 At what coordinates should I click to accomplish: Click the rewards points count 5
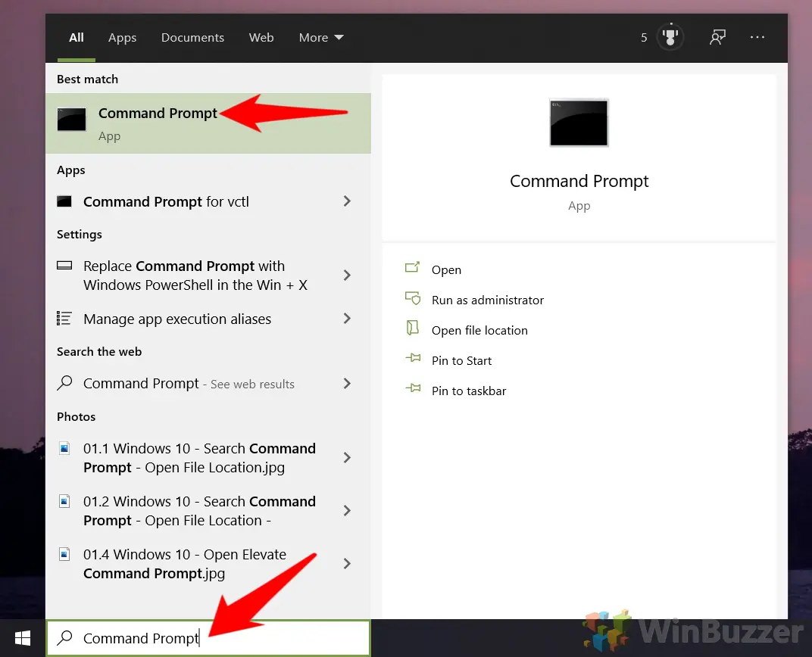coord(644,38)
